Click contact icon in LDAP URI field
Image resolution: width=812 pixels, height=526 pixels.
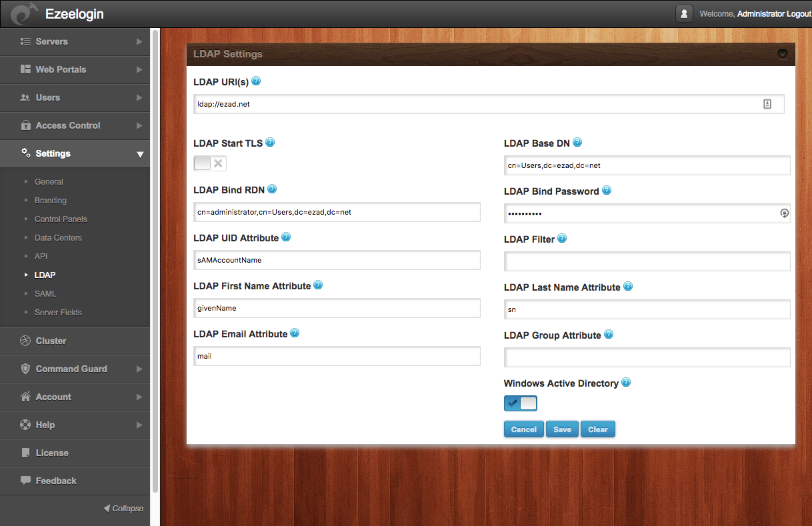click(x=767, y=104)
